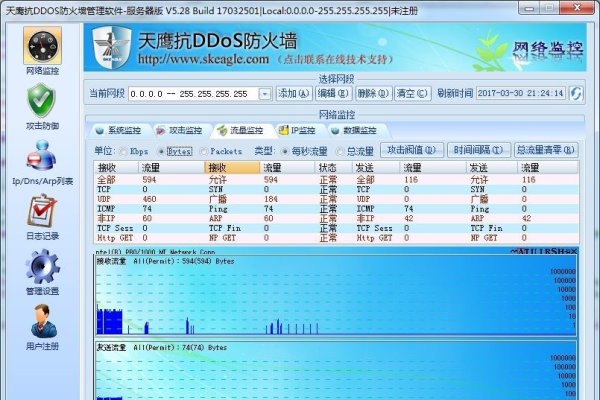600x400 pixels.
Task: Click the 添加(A) button
Action: [x=294, y=93]
